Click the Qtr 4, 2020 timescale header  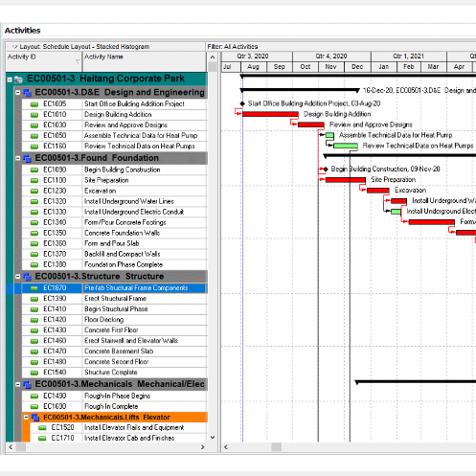click(x=331, y=57)
